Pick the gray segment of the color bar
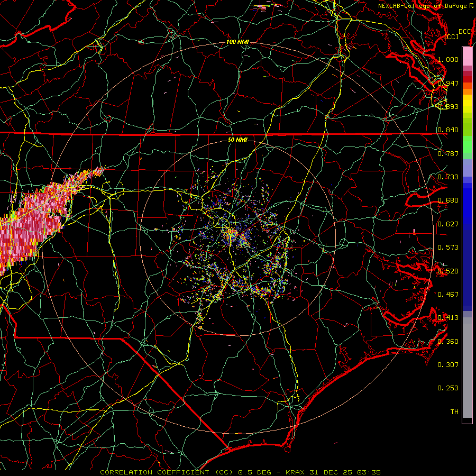This screenshot has width=476, height=476. tap(467, 368)
